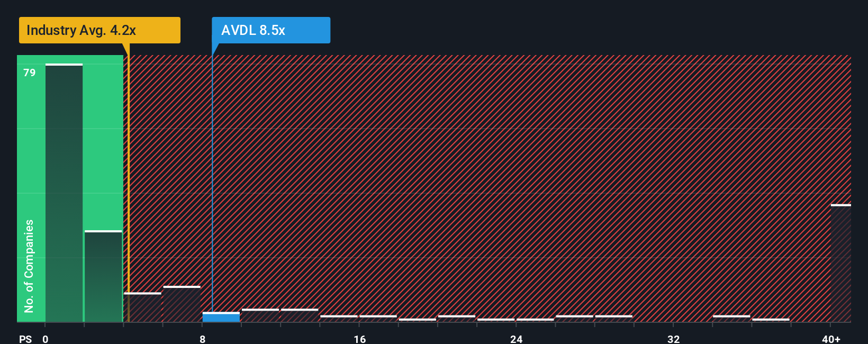868x344 pixels.
Task: Click the Industry Avg. 4.2x label
Action: pyautogui.click(x=100, y=30)
